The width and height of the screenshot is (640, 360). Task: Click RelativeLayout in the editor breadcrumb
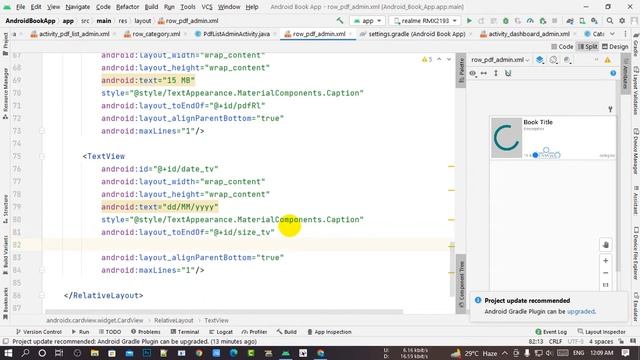tap(173, 320)
